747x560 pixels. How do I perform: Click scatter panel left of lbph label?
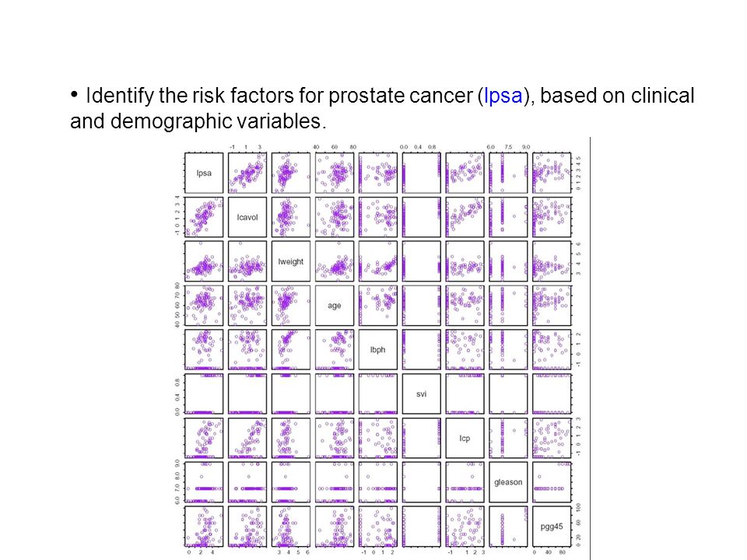(x=335, y=349)
